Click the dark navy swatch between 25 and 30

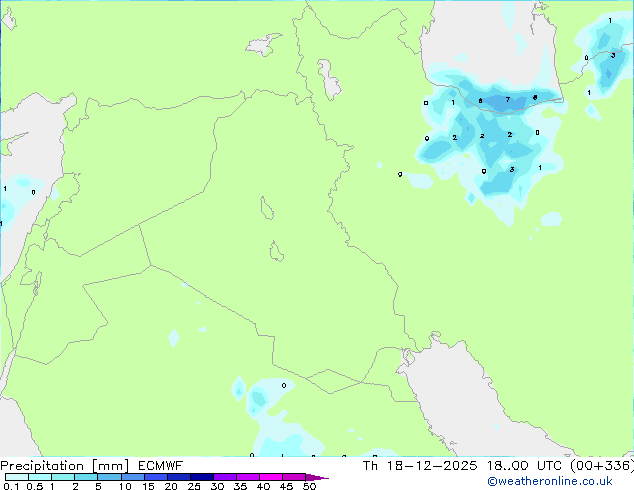[202, 477]
